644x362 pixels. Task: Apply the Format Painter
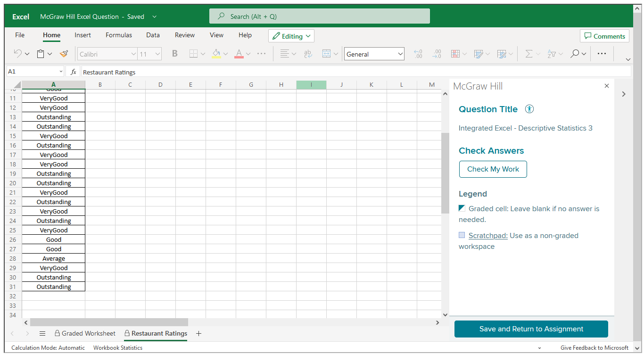tap(64, 54)
